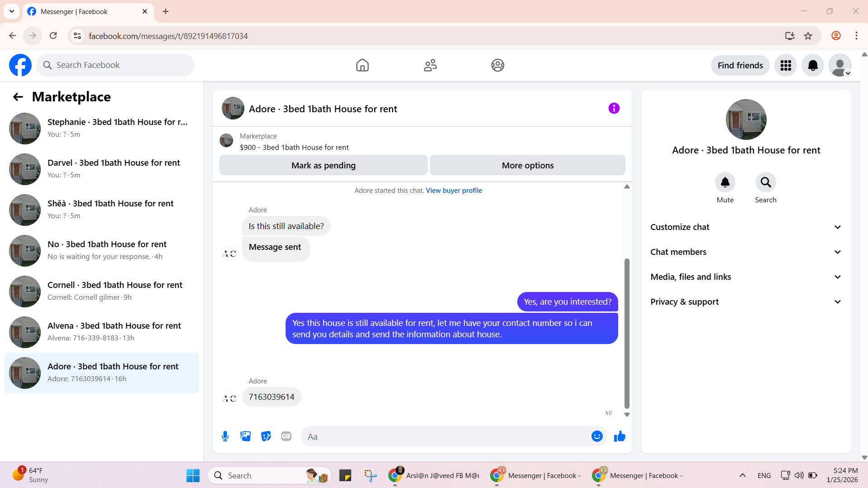Open the Arsl@n J@veed FB Chrome taskbar window
Image resolution: width=868 pixels, height=488 pixels.
click(x=434, y=475)
